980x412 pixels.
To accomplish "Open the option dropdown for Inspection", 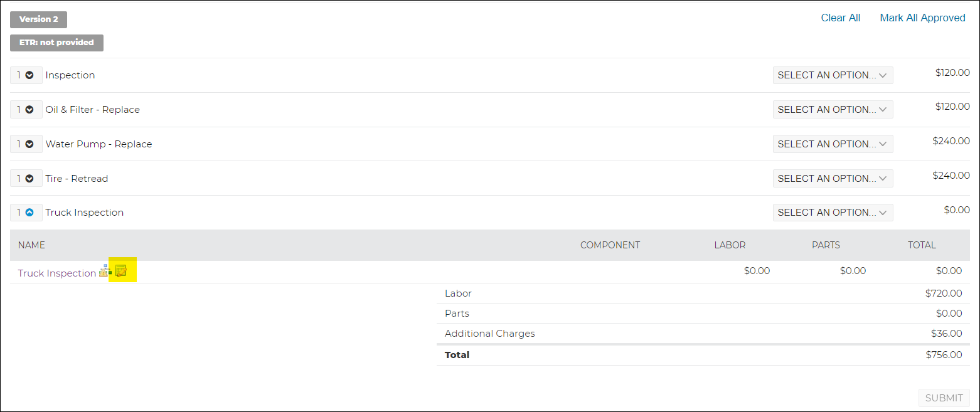I will pos(833,75).
